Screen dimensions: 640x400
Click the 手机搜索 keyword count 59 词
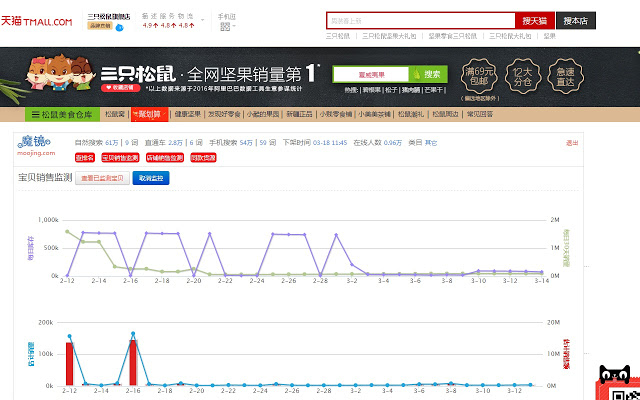tap(268, 142)
